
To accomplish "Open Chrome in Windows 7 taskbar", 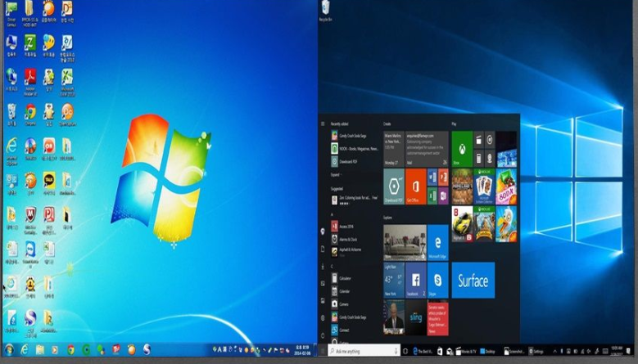I will point(70,349).
